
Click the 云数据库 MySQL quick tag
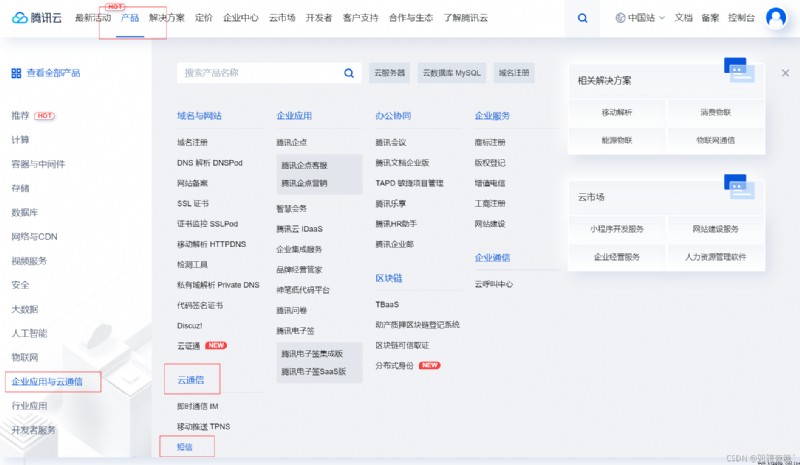tap(452, 73)
